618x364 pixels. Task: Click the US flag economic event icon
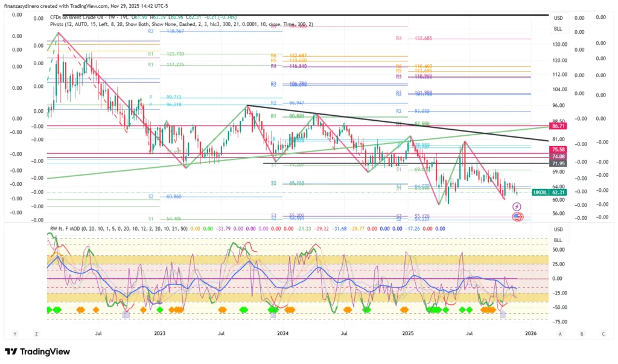pyautogui.click(x=517, y=216)
